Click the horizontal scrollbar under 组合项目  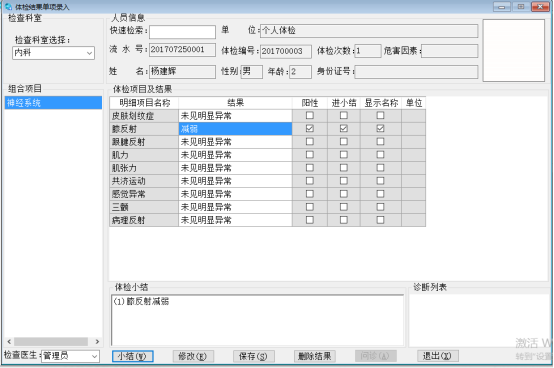tap(51, 342)
